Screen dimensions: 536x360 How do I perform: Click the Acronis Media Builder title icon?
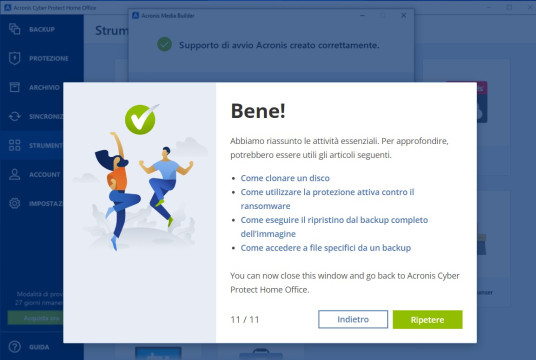click(135, 15)
